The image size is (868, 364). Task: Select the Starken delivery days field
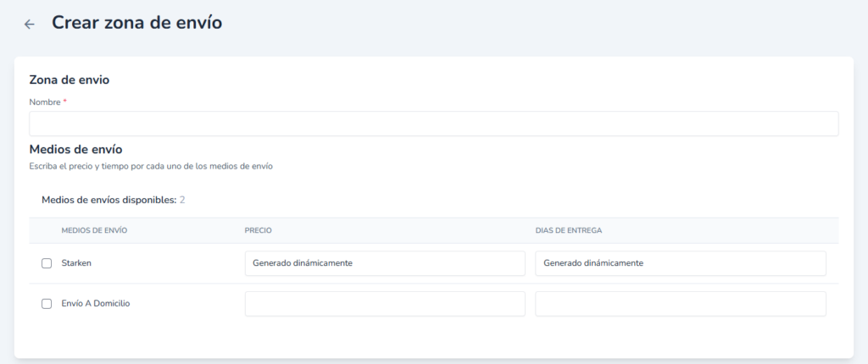(680, 263)
